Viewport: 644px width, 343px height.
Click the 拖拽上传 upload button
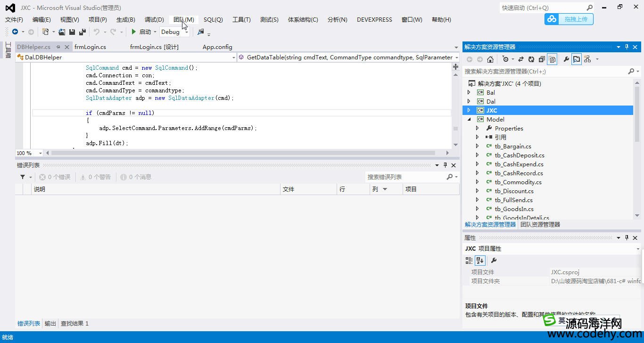569,19
